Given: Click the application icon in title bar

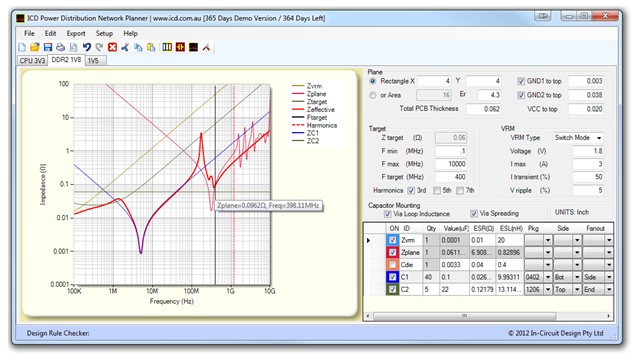Looking at the screenshot, I should coord(20,18).
